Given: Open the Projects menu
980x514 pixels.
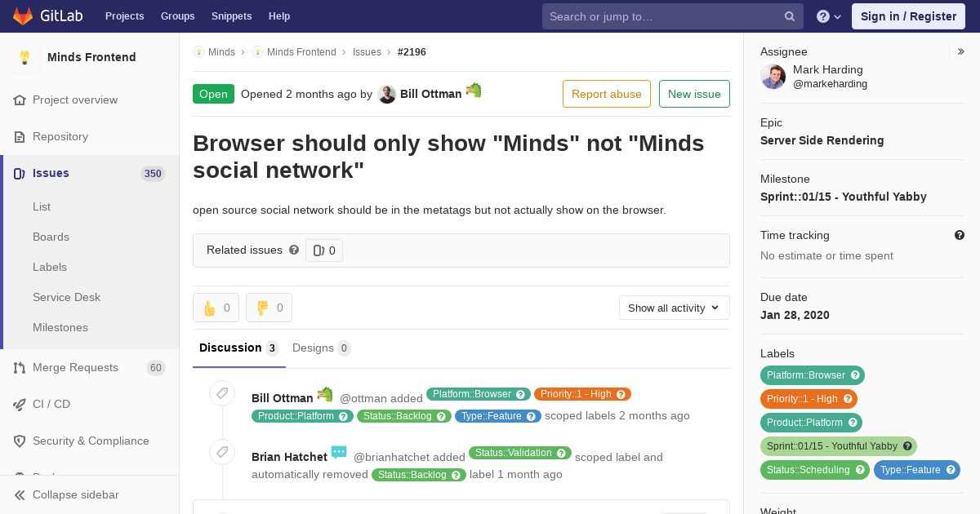Looking at the screenshot, I should point(124,16).
